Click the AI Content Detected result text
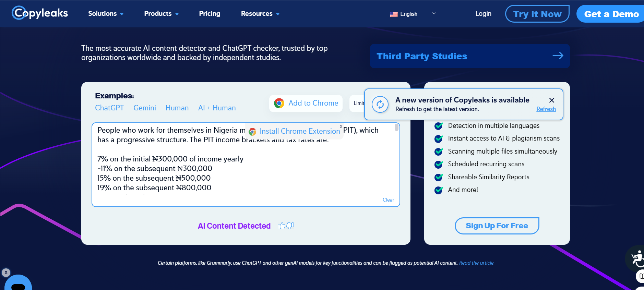The width and height of the screenshot is (644, 290). pyautogui.click(x=234, y=226)
